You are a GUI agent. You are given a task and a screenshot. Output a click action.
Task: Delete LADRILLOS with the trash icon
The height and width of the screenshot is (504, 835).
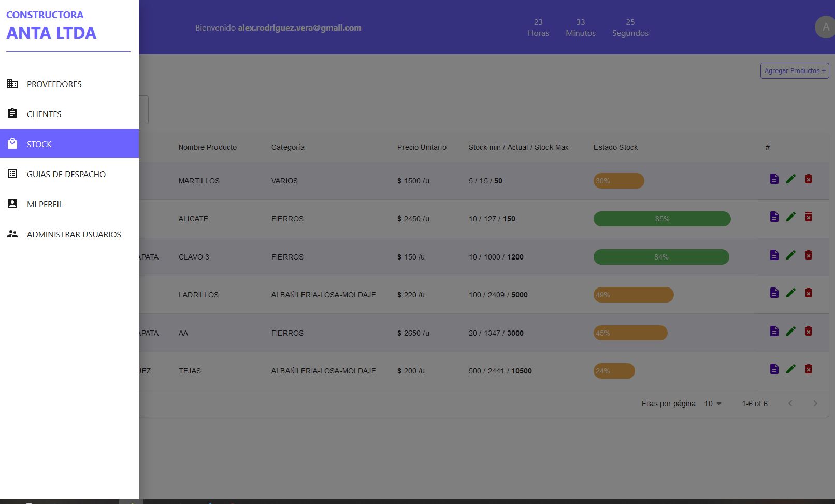(x=809, y=293)
